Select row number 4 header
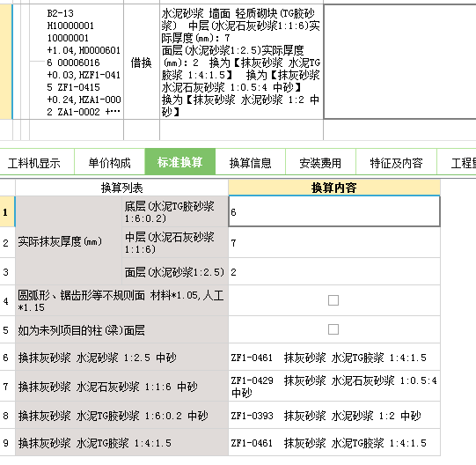476x465 pixels. coord(6,300)
